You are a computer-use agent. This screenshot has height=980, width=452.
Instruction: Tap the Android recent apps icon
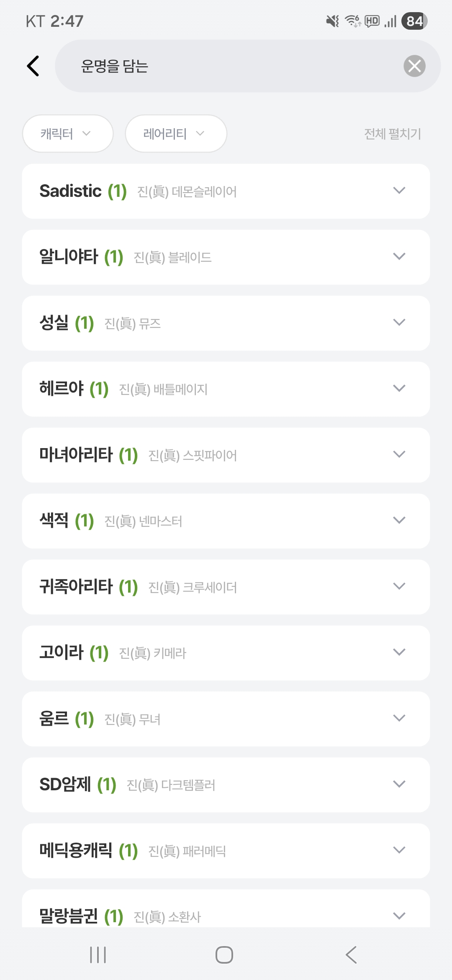click(98, 955)
